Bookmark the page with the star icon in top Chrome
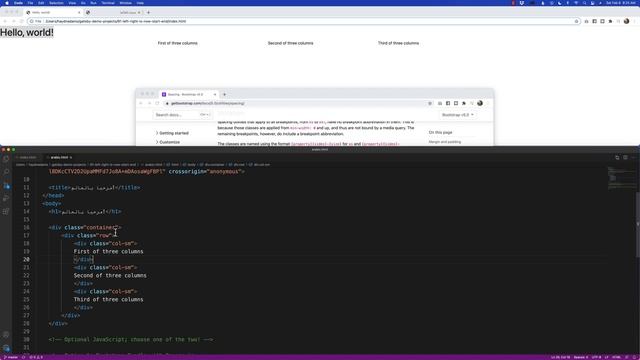 click(576, 21)
